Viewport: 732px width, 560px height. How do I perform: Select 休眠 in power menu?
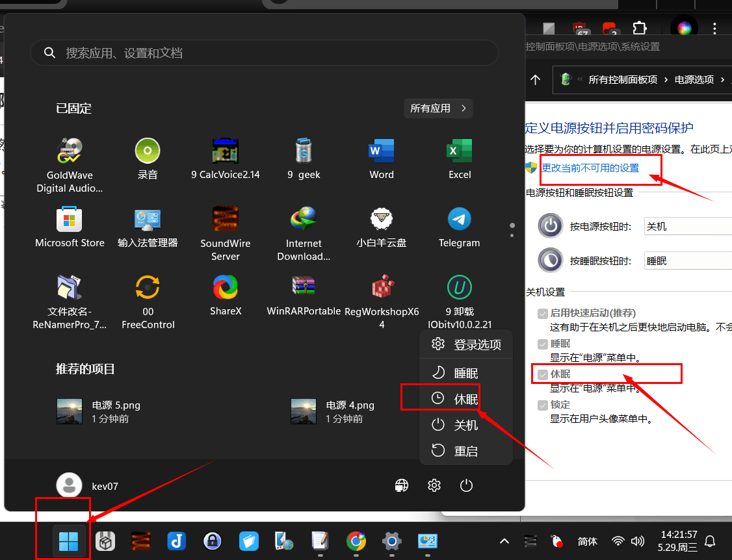465,399
